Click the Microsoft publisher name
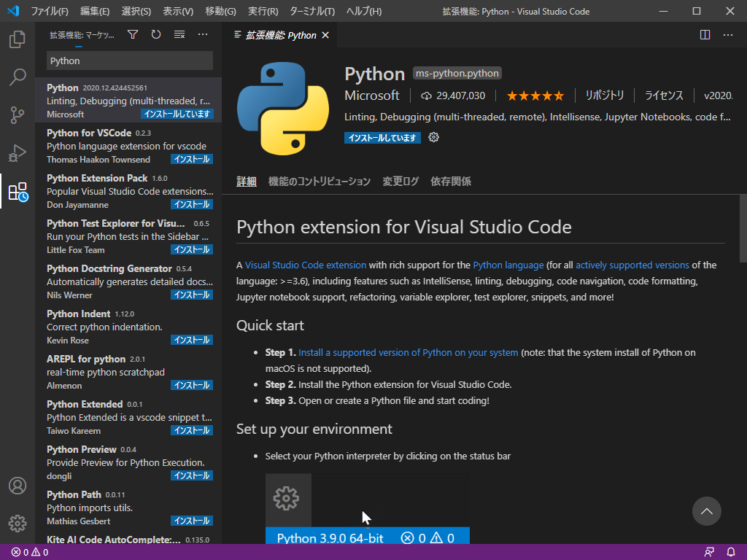Image resolution: width=747 pixels, height=560 pixels. (x=372, y=96)
